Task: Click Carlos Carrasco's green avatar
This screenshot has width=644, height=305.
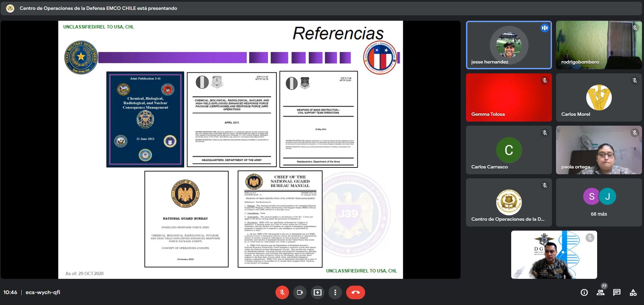Action: pyautogui.click(x=508, y=150)
